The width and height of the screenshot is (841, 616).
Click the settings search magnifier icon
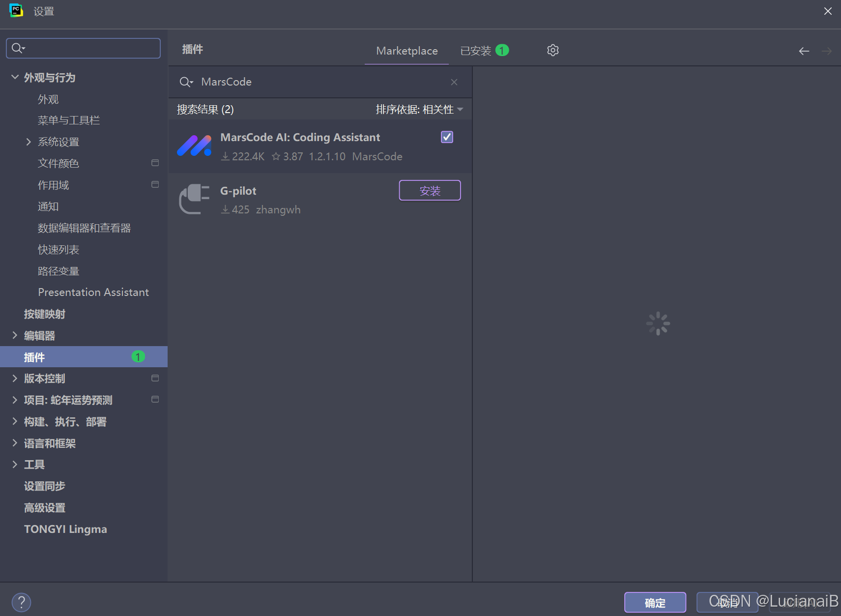[x=18, y=48]
